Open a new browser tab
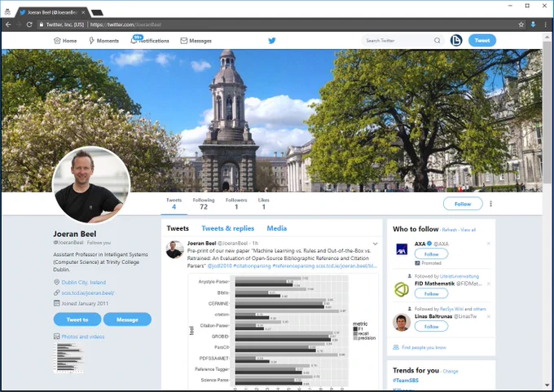 coord(97,13)
